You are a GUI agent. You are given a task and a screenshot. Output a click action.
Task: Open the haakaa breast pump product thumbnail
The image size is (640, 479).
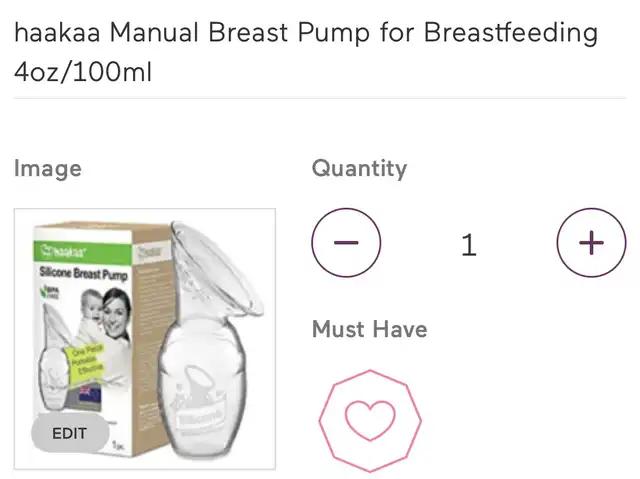(145, 339)
